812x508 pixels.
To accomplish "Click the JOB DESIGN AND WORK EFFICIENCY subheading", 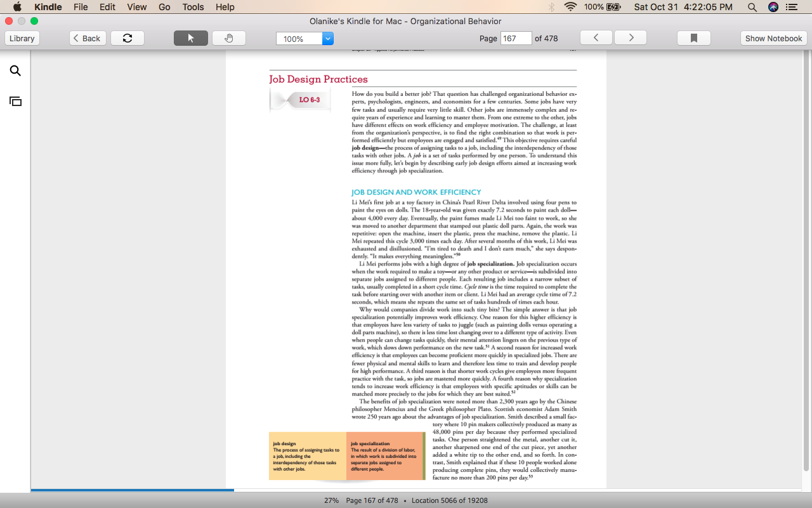I will pos(416,192).
